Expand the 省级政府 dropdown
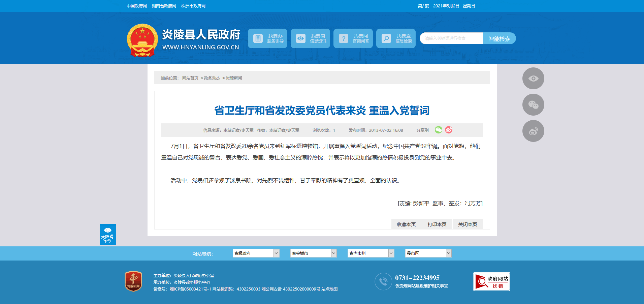 tap(256, 253)
